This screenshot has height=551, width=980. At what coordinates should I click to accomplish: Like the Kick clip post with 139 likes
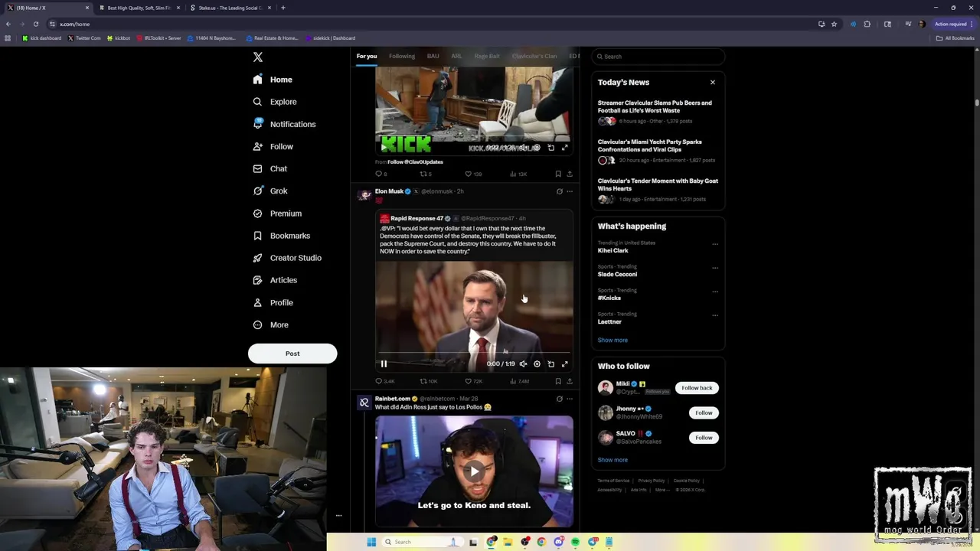(474, 174)
